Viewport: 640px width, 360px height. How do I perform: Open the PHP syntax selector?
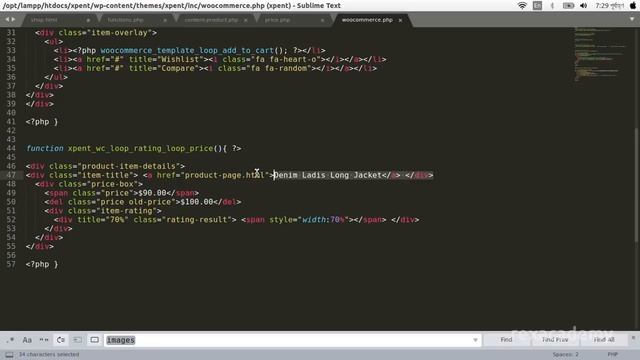pos(612,354)
